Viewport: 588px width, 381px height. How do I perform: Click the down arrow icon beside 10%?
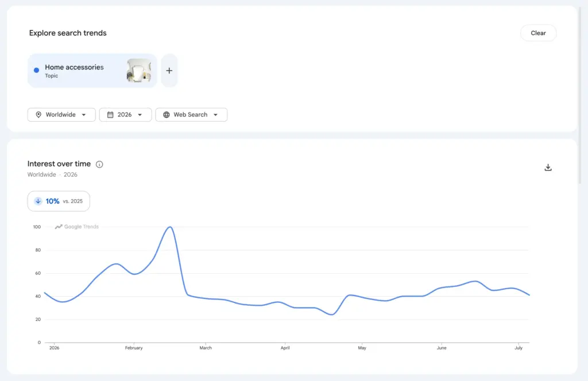pyautogui.click(x=38, y=201)
